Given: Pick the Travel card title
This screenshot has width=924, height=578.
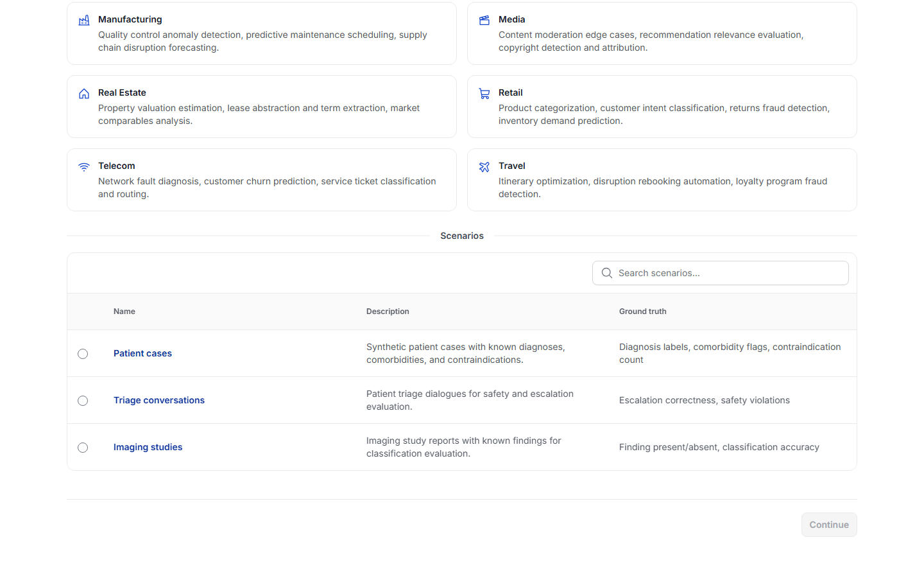Looking at the screenshot, I should coord(512,166).
